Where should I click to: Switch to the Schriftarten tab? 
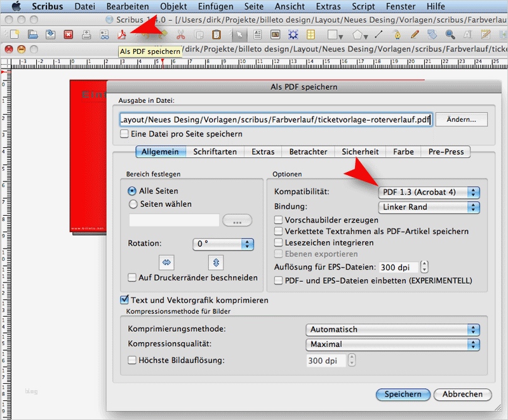tap(215, 152)
